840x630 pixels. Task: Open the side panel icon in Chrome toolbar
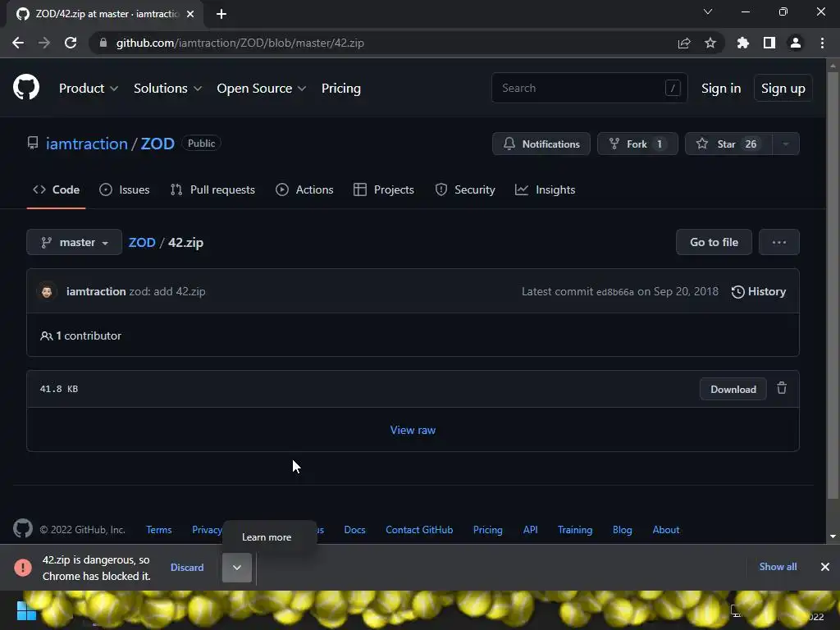(769, 43)
